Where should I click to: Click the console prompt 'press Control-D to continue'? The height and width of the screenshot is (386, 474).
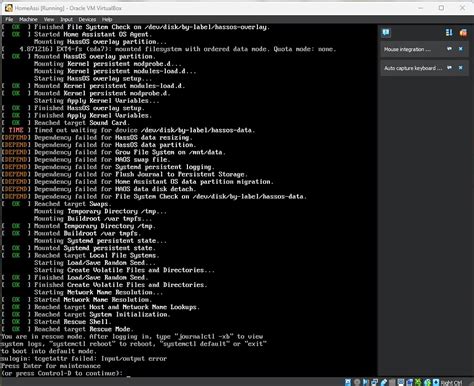[x=62, y=373]
